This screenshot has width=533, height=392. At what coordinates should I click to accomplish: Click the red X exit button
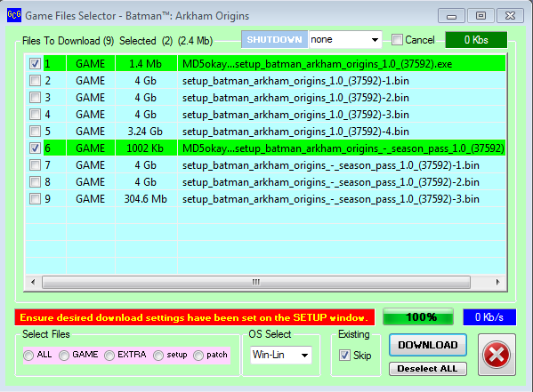(x=497, y=355)
